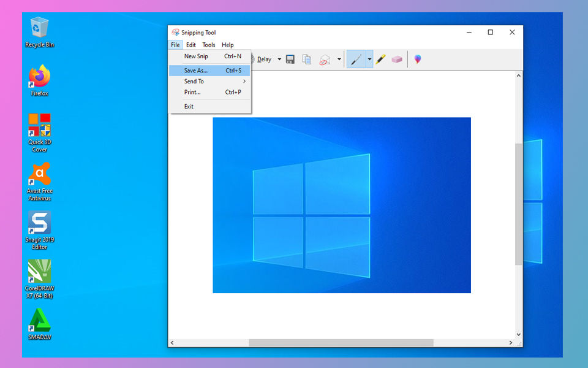Open the Edit menu
Image resolution: width=588 pixels, height=368 pixels.
pos(190,44)
